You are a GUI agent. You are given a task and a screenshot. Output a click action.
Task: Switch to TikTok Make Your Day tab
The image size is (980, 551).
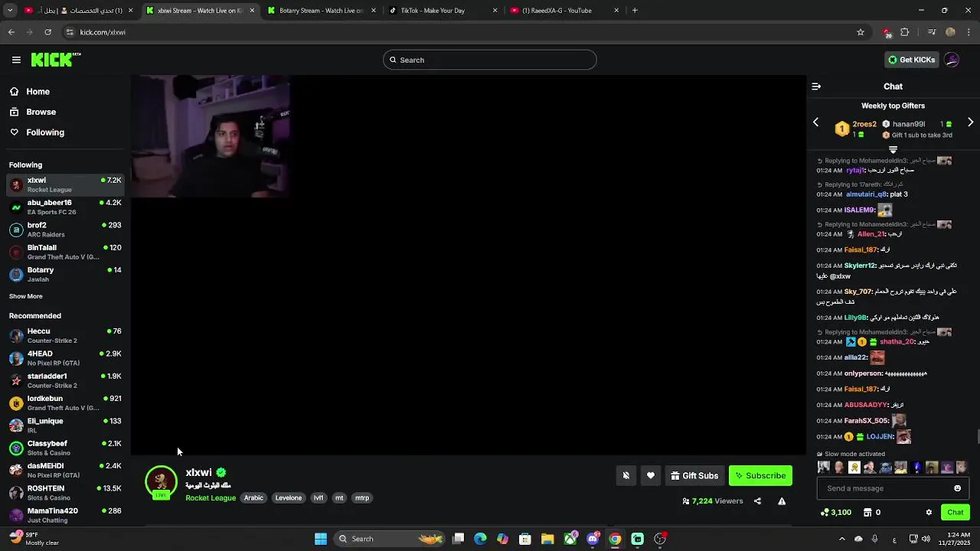coord(443,11)
